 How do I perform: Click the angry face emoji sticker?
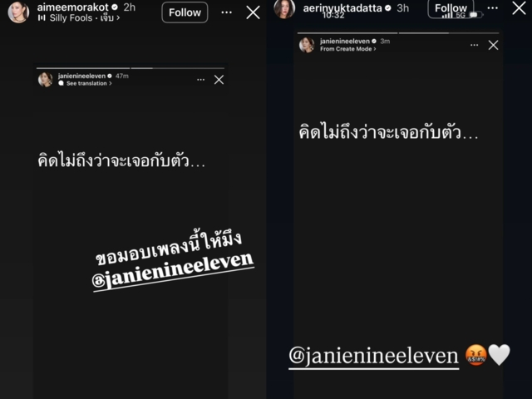(x=476, y=355)
